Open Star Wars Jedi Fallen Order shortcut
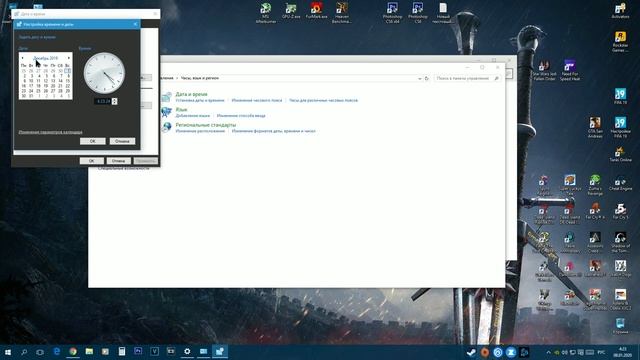Viewport: 640px width, 360px height. (544, 70)
